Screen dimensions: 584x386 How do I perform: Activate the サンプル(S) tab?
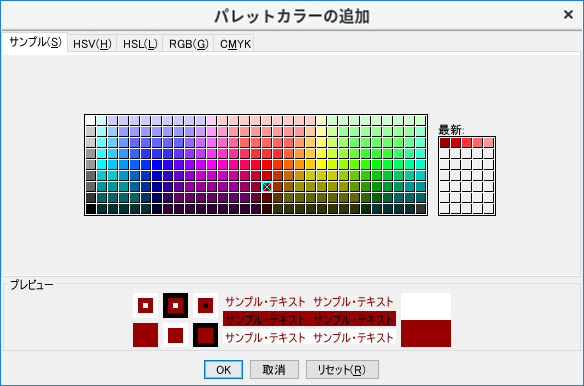coord(35,42)
